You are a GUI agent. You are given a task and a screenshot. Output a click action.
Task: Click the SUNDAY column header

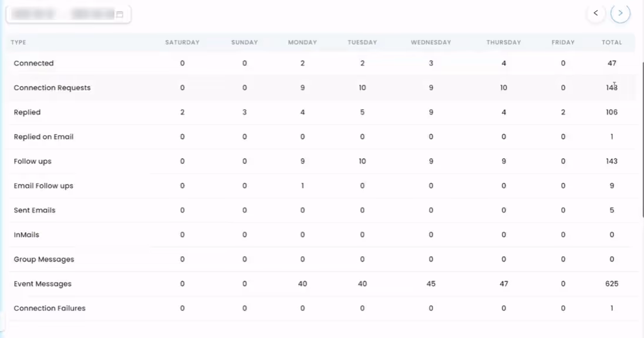(x=244, y=42)
